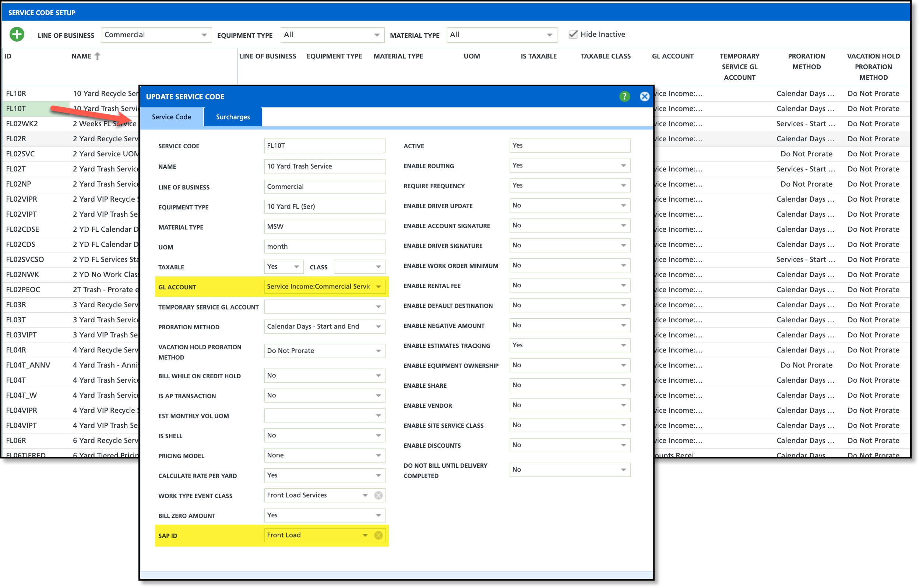Open the Enable Routing dropdown

(623, 165)
